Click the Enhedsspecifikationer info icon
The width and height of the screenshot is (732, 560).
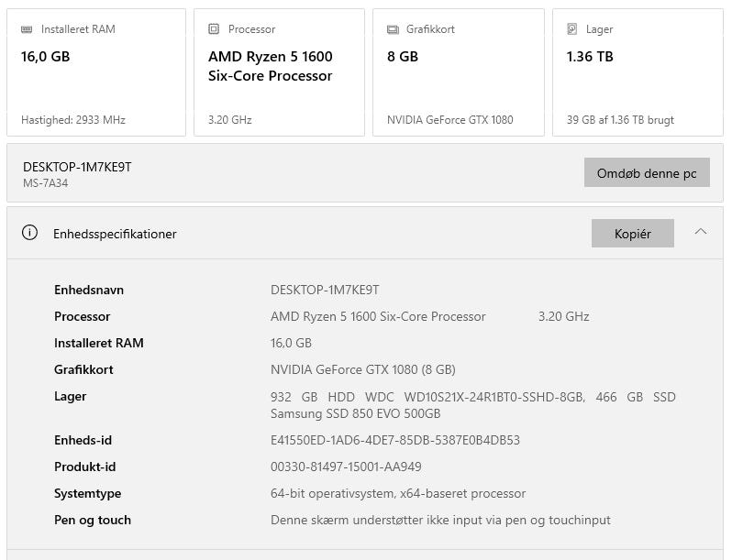[x=29, y=233]
